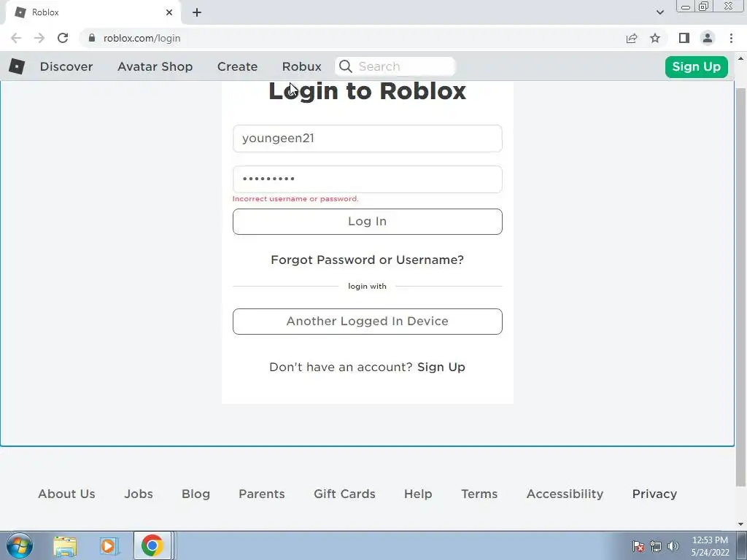Click the page vertical scrollbar thumb
Screen dimensions: 747x560
tap(740, 286)
